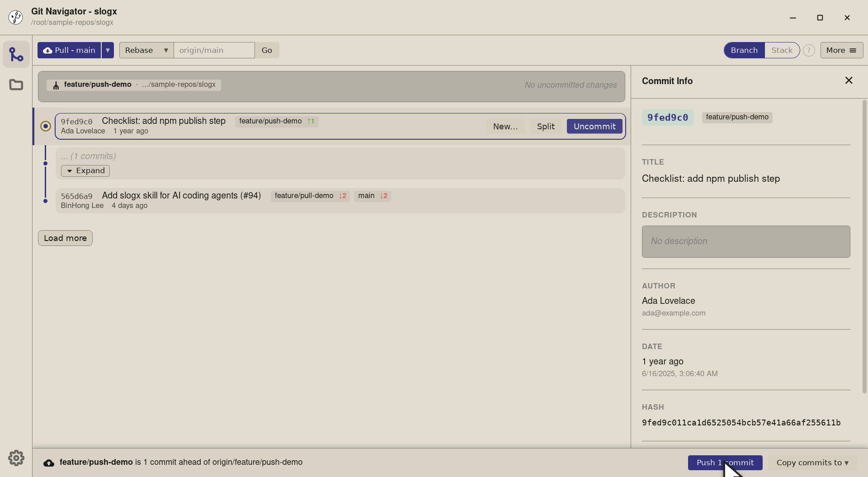Switch to Stack view
Image resolution: width=868 pixels, height=477 pixels.
tap(782, 50)
